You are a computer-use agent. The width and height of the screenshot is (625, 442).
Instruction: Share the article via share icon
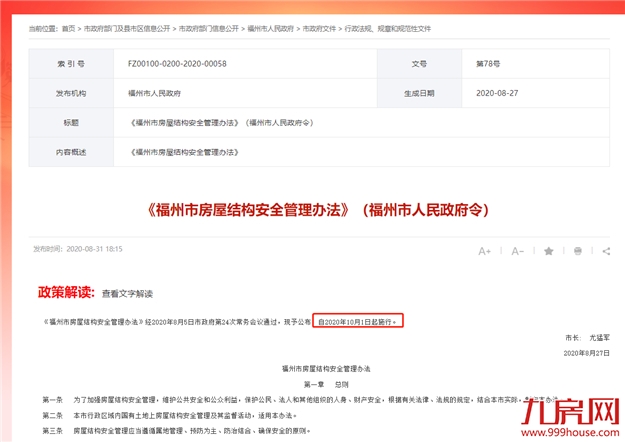606,251
